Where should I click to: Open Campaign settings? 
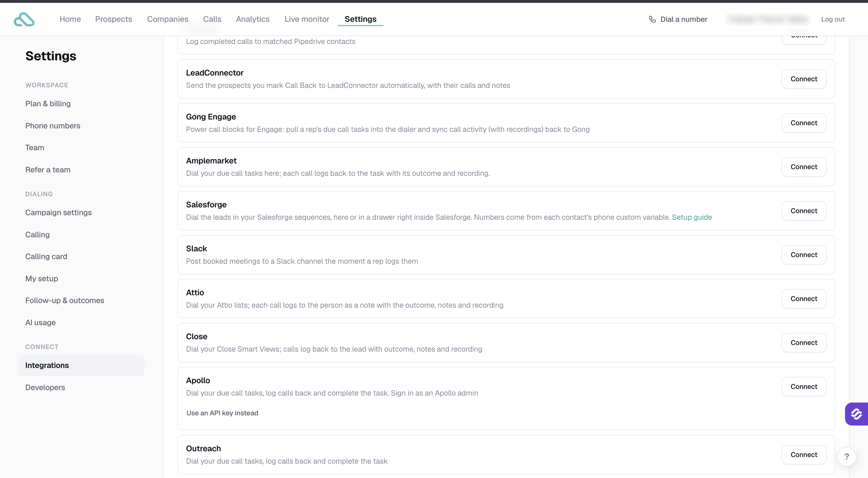pos(58,213)
